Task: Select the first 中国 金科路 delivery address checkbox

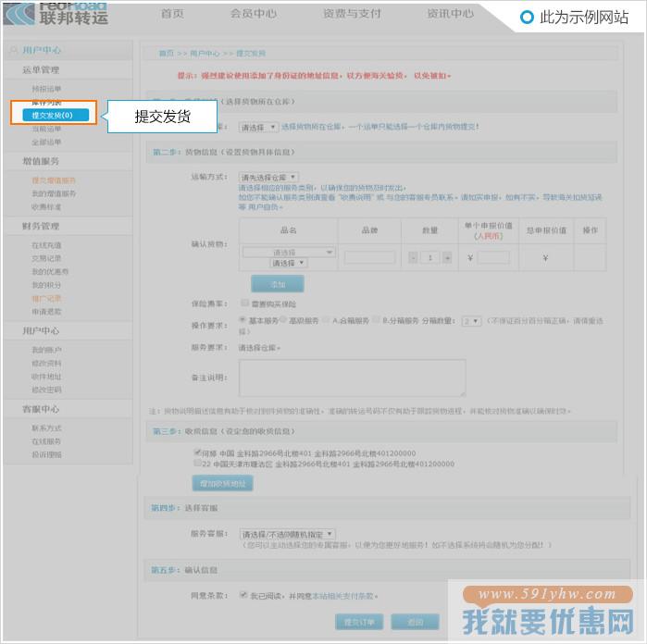Action: 197,452
